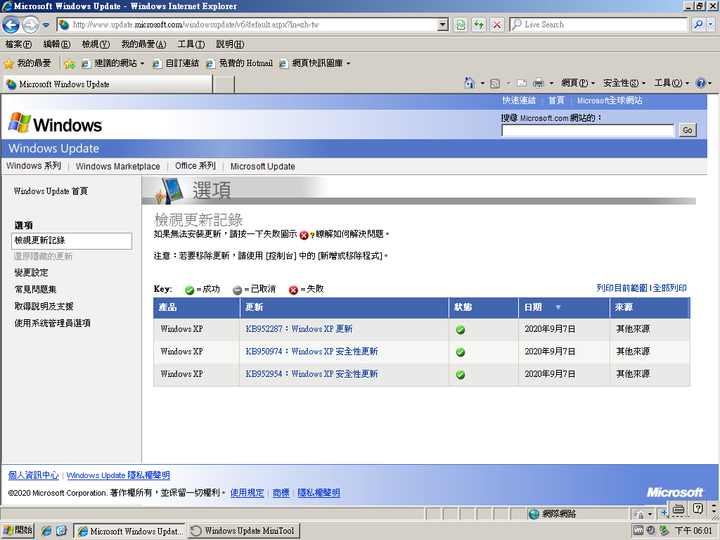This screenshot has height=540, width=720.
Task: Open the KB952954 Windows XP 安全性更新 link
Action: tap(311, 374)
